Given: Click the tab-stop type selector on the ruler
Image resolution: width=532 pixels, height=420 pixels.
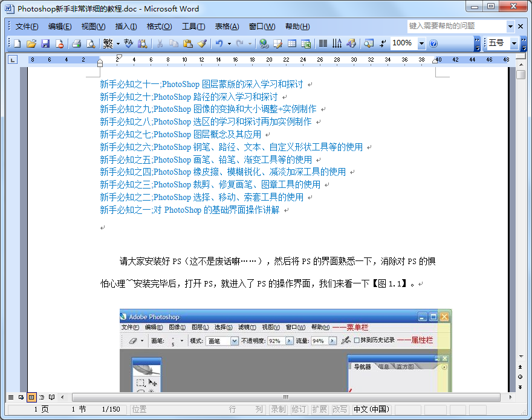Looking at the screenshot, I should [13, 60].
